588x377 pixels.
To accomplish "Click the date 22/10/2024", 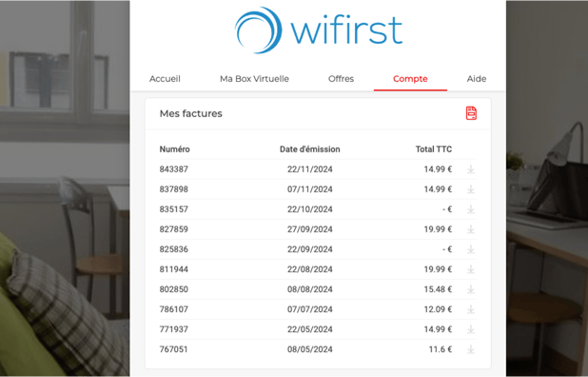I will click(x=310, y=209).
